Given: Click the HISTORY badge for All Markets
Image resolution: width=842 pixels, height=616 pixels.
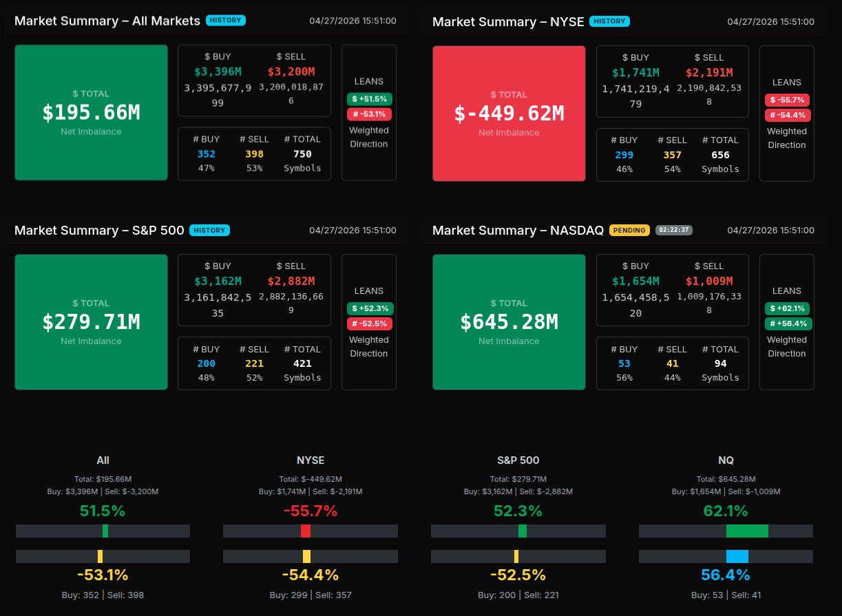Looking at the screenshot, I should [x=225, y=21].
